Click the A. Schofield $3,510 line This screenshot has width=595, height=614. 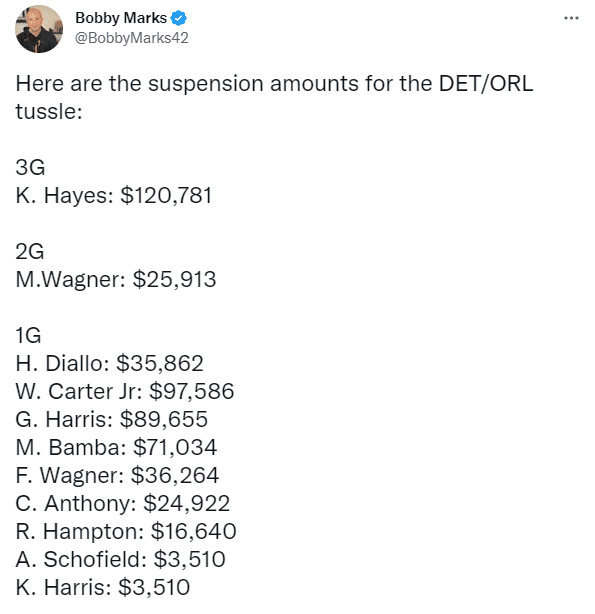121,559
